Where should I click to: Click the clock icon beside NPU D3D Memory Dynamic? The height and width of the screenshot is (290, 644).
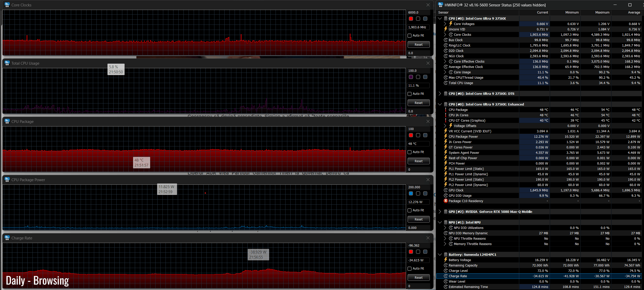tap(446, 233)
